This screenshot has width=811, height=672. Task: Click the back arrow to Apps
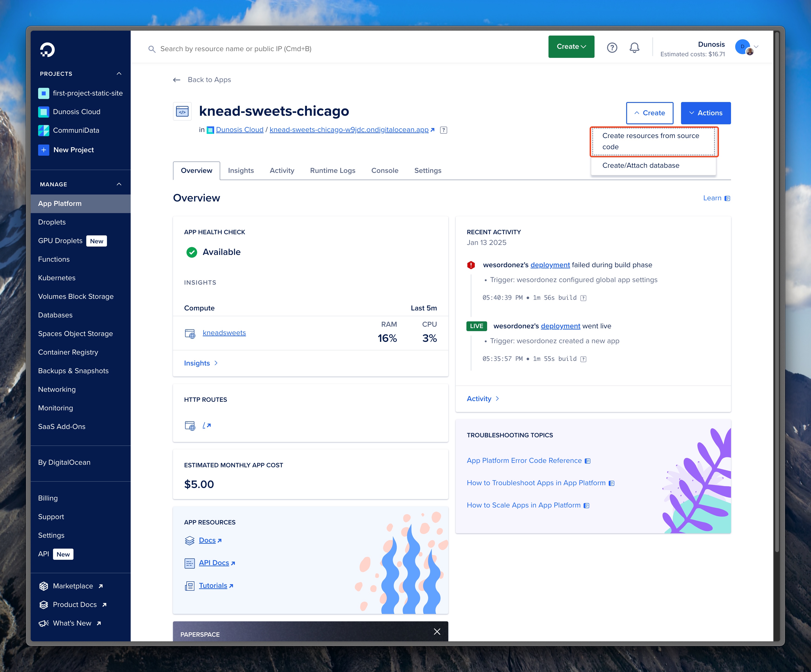click(x=177, y=80)
